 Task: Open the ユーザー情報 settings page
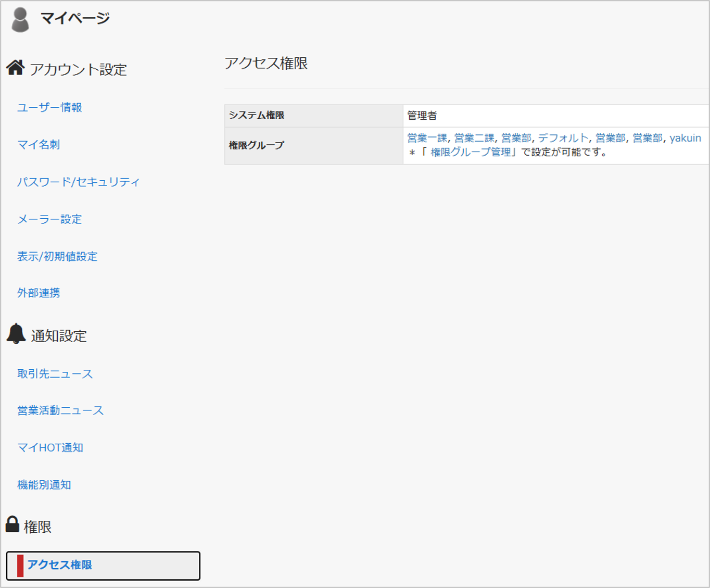tap(49, 107)
